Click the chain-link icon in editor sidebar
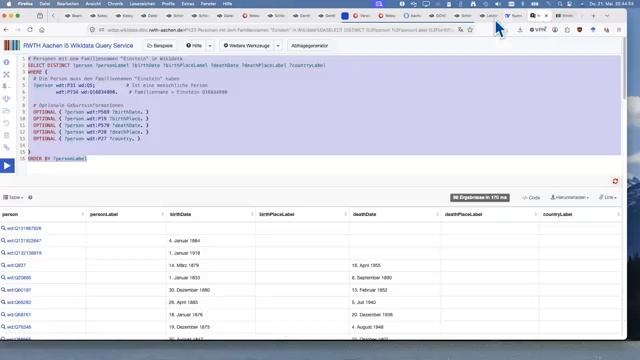The image size is (640, 360). (x=6, y=147)
